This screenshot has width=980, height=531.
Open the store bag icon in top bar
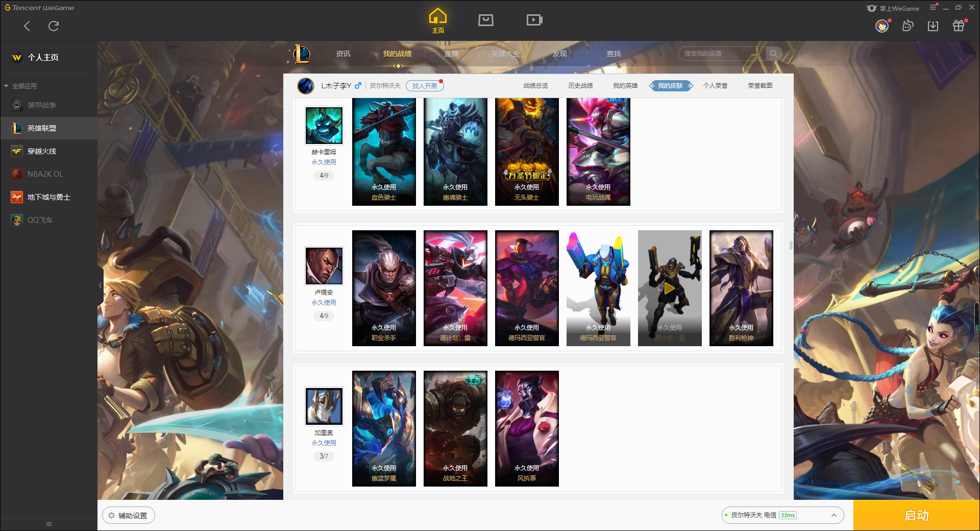pyautogui.click(x=485, y=20)
